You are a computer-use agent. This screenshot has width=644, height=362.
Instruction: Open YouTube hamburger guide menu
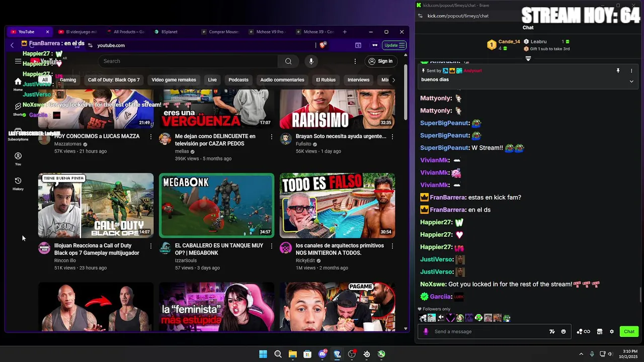pyautogui.click(x=18, y=61)
